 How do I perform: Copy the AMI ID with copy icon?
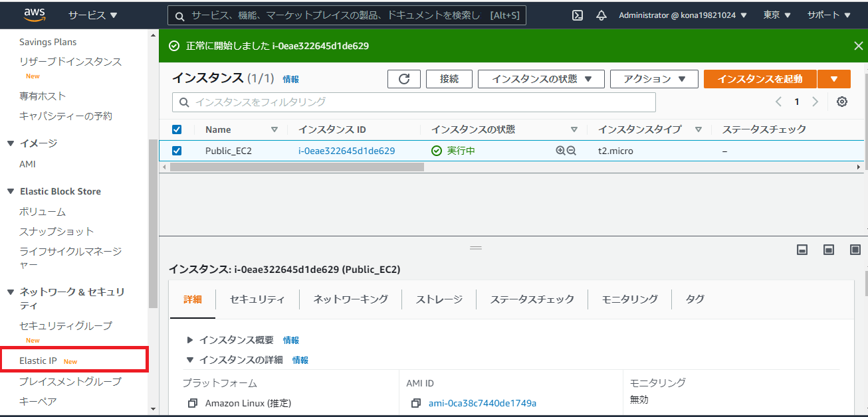click(x=416, y=403)
